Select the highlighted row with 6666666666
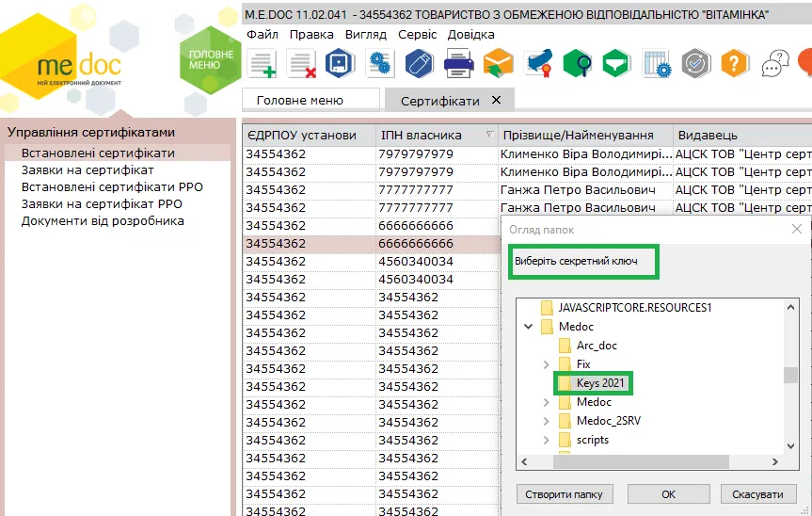This screenshot has width=812, height=516. coord(372,244)
